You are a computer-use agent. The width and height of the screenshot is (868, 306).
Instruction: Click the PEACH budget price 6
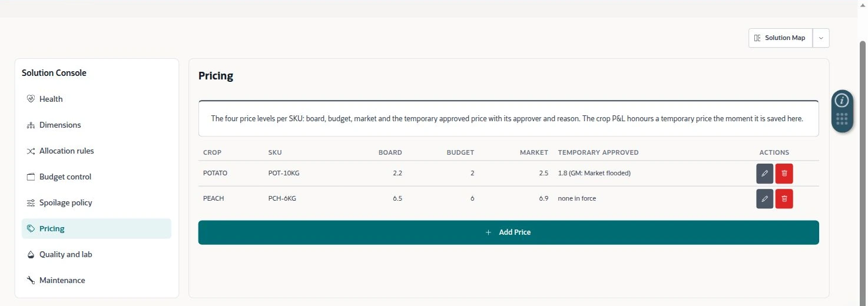click(x=472, y=199)
